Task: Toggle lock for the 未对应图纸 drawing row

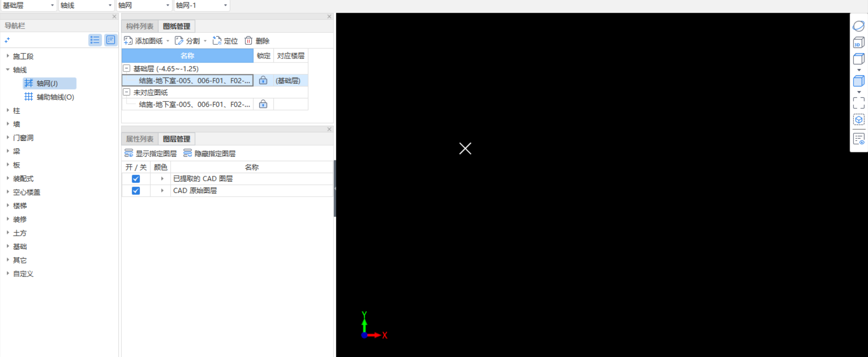Action: (x=263, y=104)
